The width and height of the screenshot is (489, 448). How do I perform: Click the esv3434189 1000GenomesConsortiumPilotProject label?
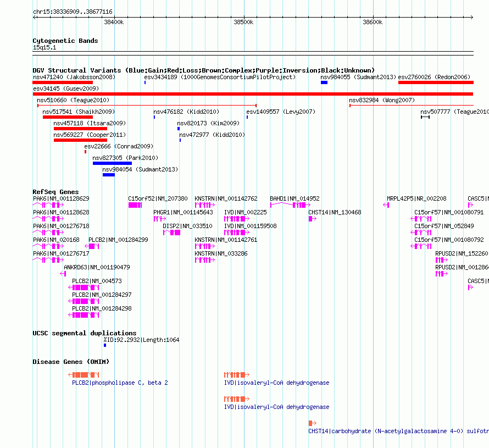(220, 77)
